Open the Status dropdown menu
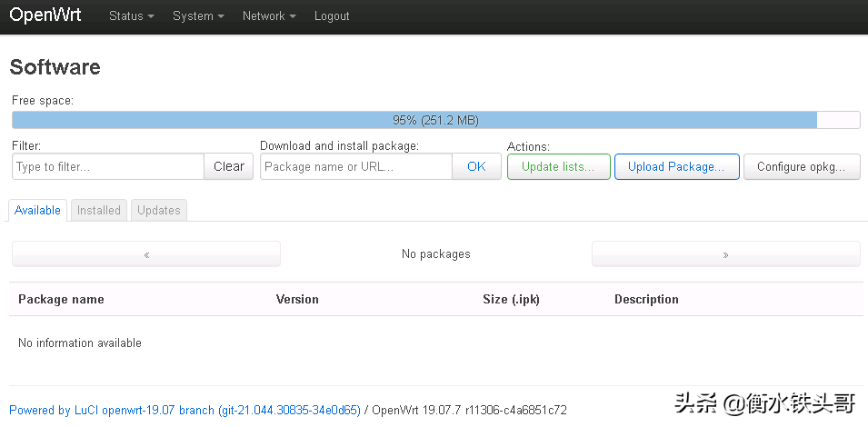Screen dimensions: 868x427 tap(131, 16)
